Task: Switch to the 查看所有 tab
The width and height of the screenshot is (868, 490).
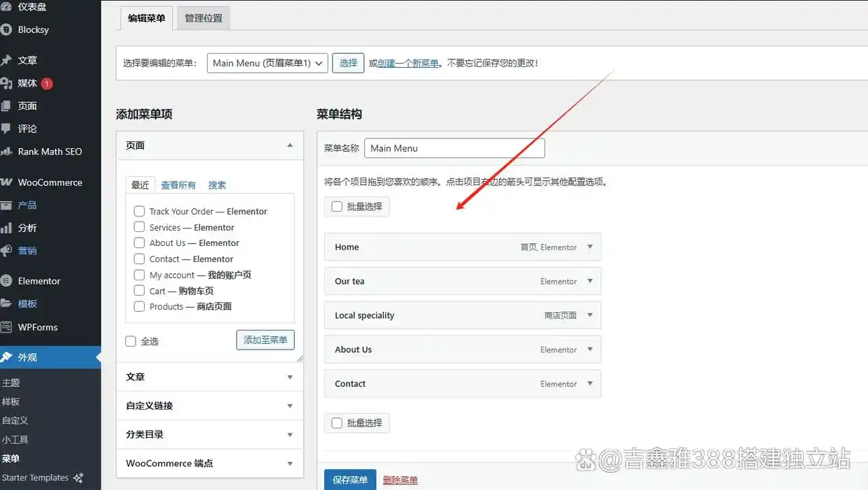Action: [x=178, y=185]
